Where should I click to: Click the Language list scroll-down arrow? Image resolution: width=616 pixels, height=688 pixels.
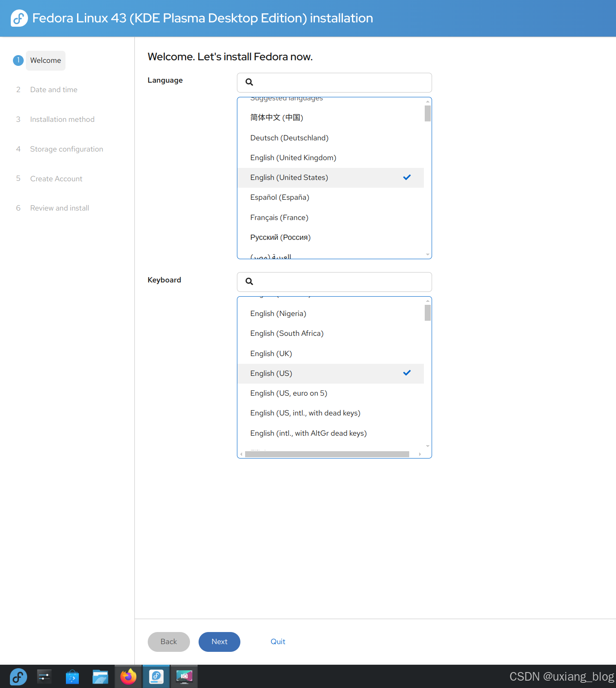(x=428, y=254)
